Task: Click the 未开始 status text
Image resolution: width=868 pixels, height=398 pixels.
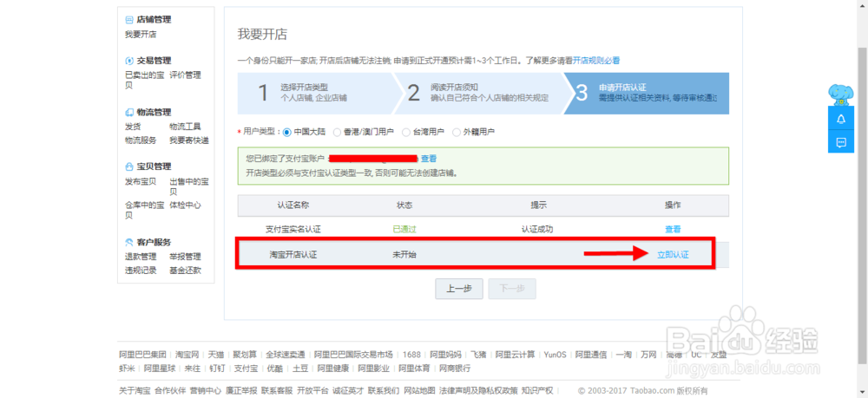Action: [404, 255]
